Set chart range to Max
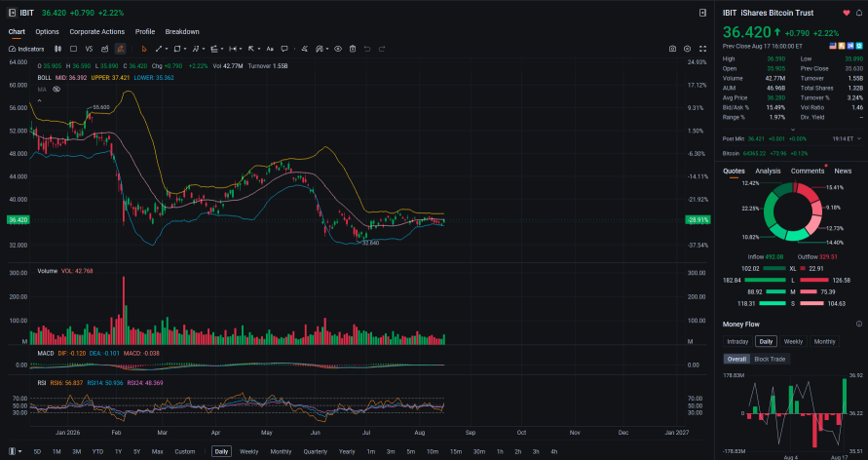Screen dimensions: 868x460 pos(157,451)
